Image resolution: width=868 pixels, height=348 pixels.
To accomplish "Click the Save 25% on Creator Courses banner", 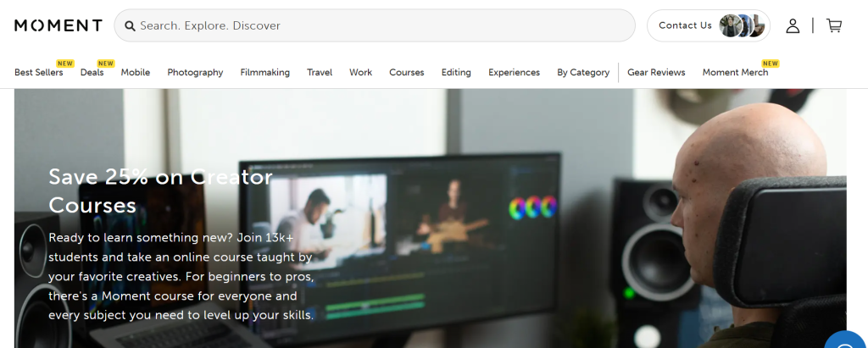I will point(160,191).
